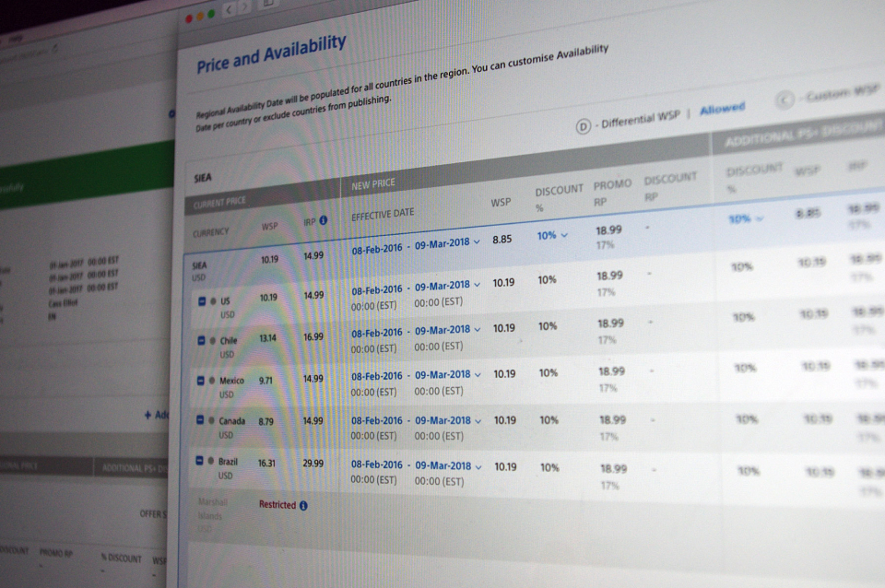Screen dimensions: 885x588
Task: Click the Mexico country name
Action: tap(231, 381)
